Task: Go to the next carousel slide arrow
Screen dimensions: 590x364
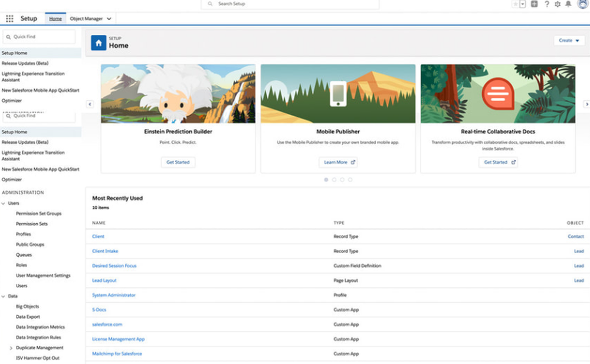Action: click(586, 104)
